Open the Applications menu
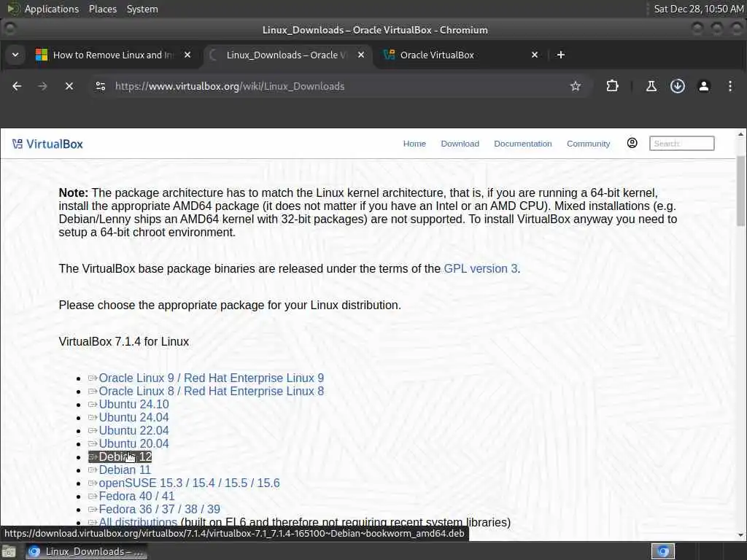 tap(52, 9)
